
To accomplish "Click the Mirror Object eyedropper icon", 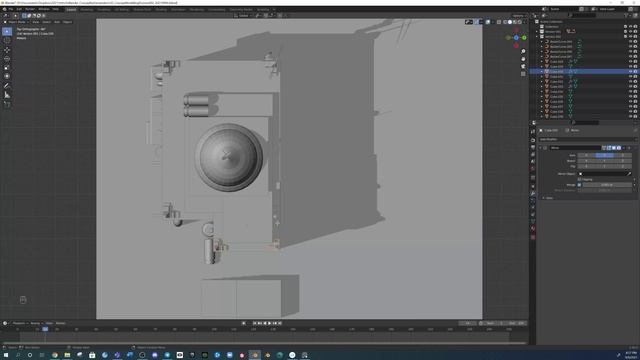I will (x=629, y=174).
